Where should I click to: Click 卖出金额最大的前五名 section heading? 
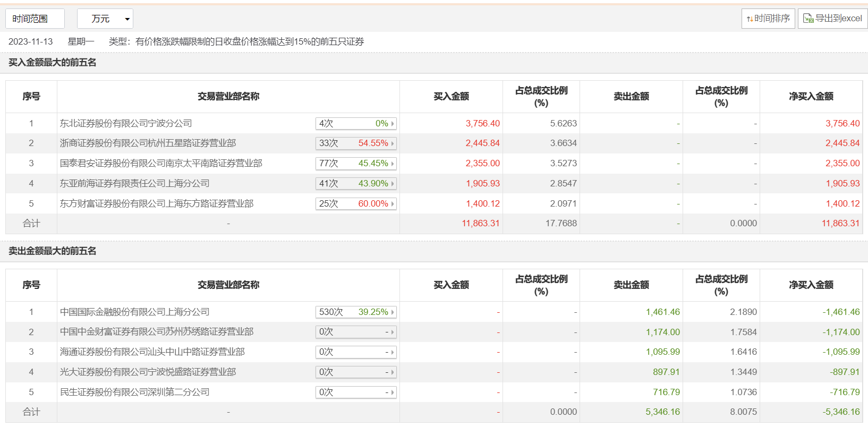click(x=52, y=251)
